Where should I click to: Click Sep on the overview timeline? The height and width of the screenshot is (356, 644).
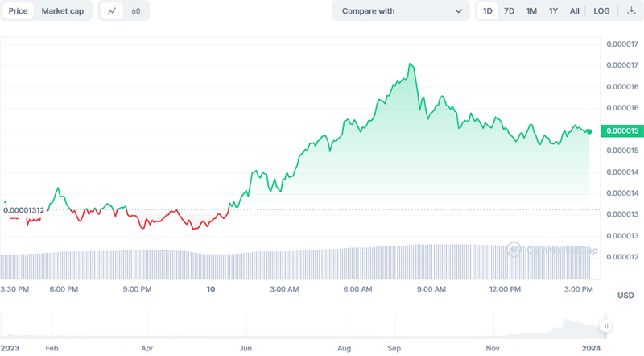[x=394, y=348]
